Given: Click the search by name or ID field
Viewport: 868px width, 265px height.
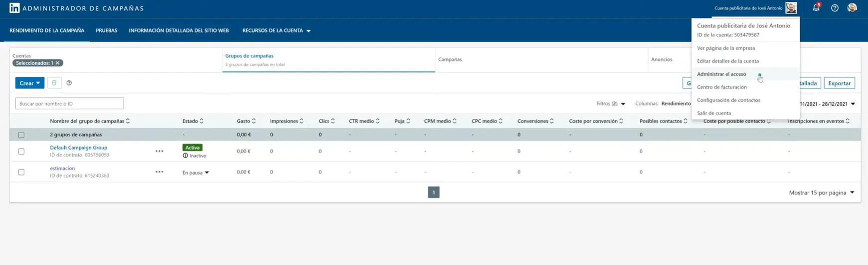Looking at the screenshot, I should click(x=69, y=103).
